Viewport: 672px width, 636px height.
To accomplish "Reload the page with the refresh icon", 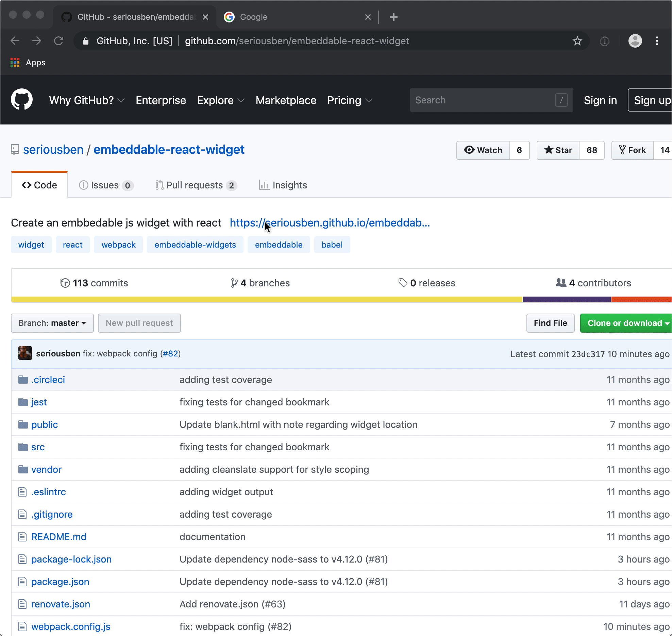I will (x=58, y=41).
